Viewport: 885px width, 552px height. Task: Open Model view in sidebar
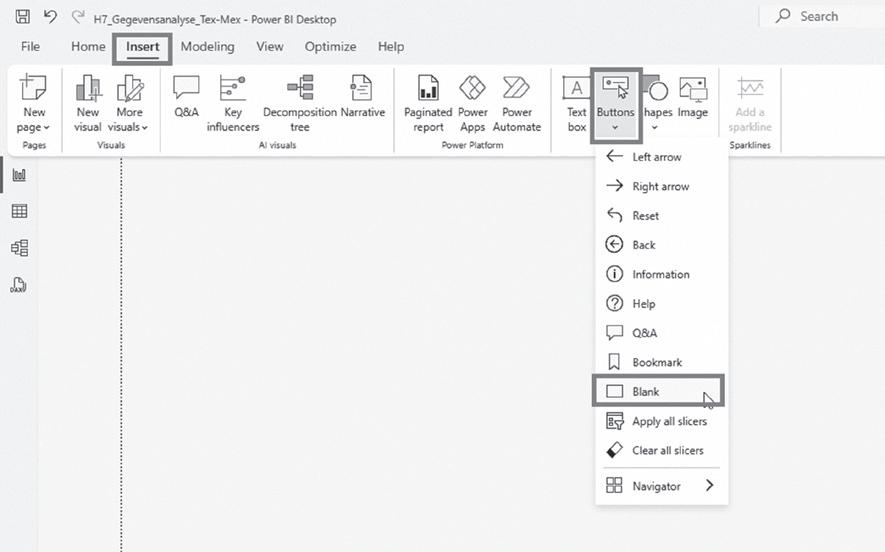click(x=19, y=248)
